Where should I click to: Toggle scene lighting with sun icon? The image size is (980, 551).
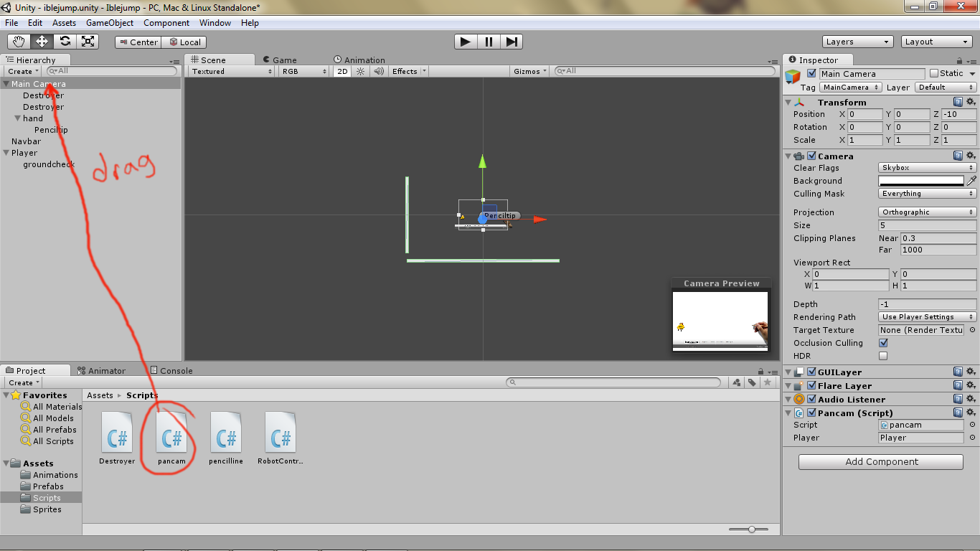coord(359,71)
